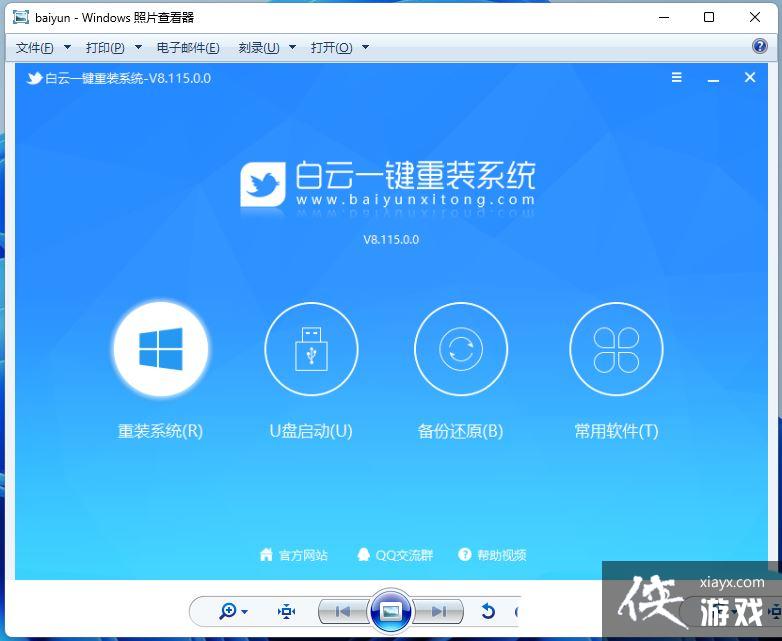Expand the 刻录(U) dropdown arrow

(x=293, y=47)
